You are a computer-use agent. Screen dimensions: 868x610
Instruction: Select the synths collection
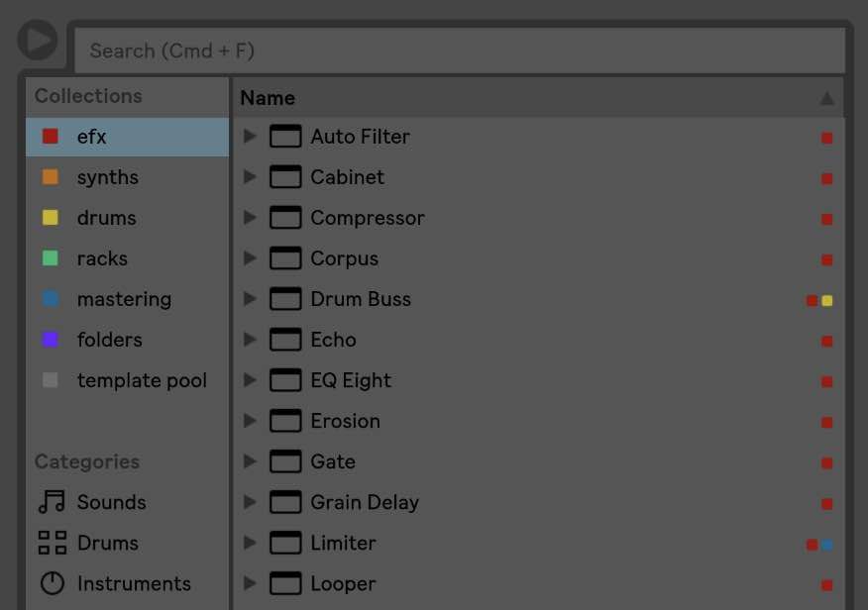pos(127,177)
